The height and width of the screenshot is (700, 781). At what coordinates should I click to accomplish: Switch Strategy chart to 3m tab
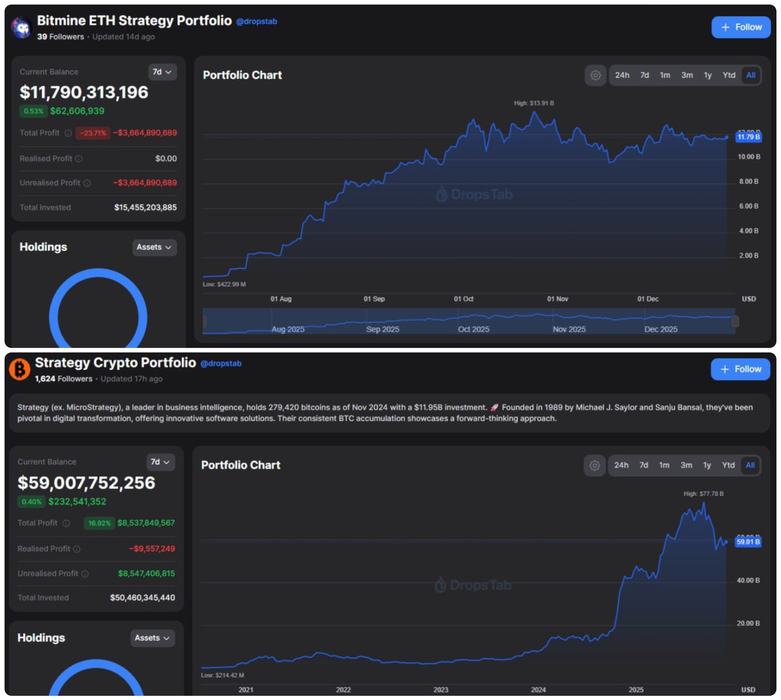[x=686, y=466]
